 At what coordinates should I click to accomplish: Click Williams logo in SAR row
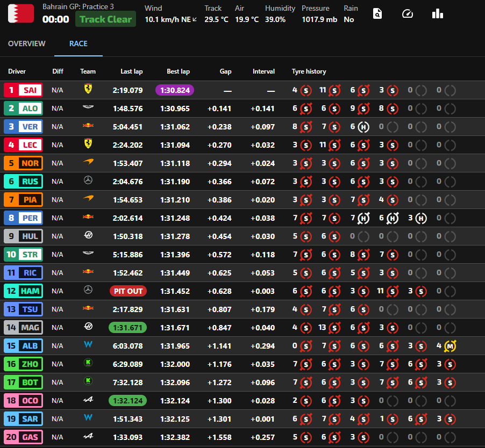coord(88,417)
